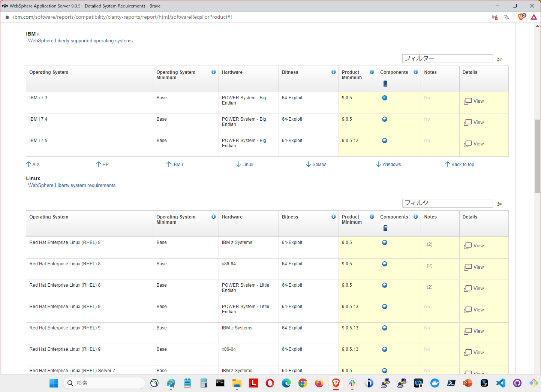Image resolution: width=541 pixels, height=392 pixels.
Task: View details for IBM i 7.3
Action: click(x=474, y=101)
